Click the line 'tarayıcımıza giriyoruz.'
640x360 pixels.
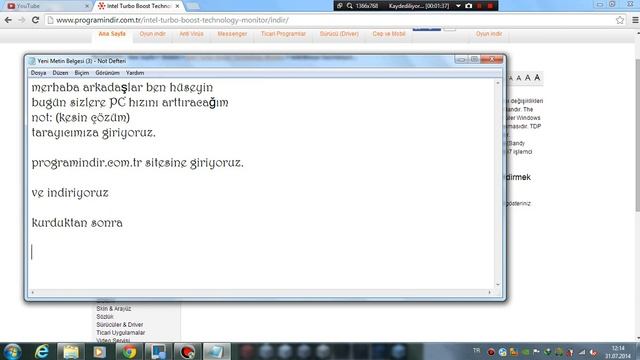tap(93, 133)
